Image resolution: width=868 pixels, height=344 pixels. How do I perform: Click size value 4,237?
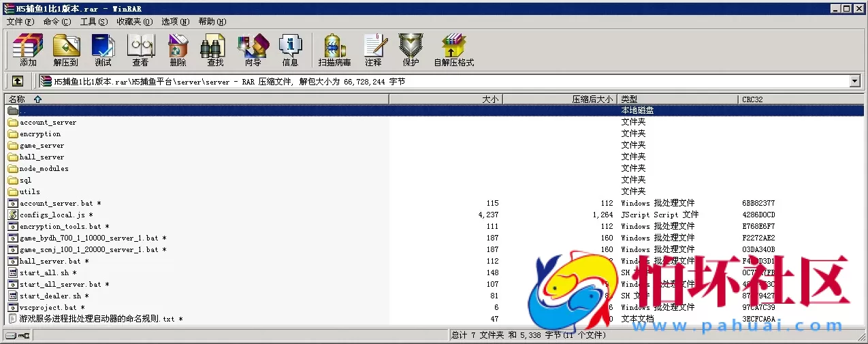tap(488, 215)
